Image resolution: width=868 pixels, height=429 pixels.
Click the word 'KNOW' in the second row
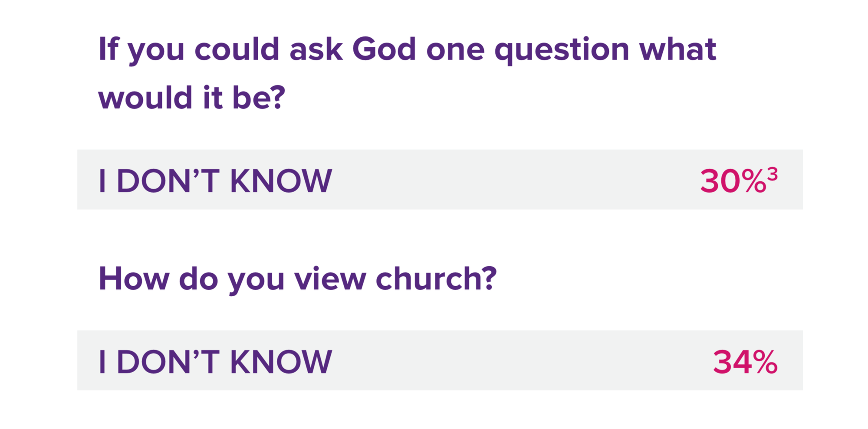281,362
